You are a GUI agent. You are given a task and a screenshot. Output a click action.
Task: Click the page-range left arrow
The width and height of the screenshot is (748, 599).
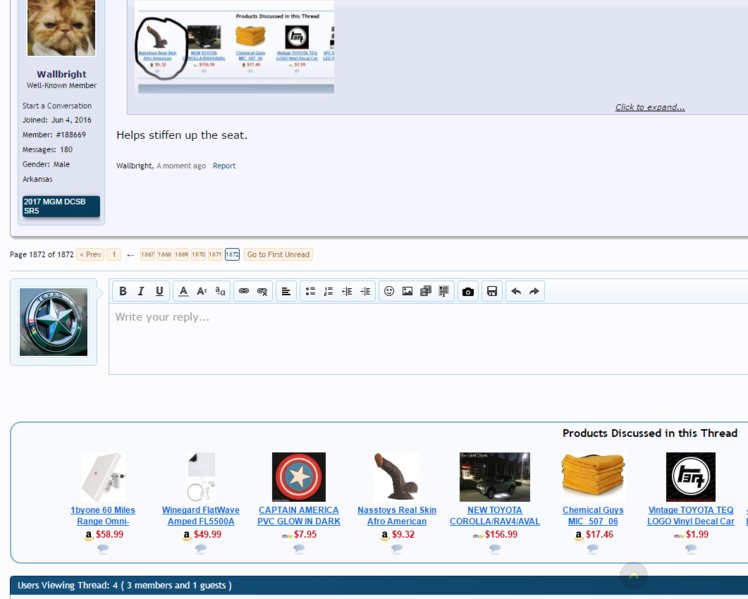tap(130, 255)
